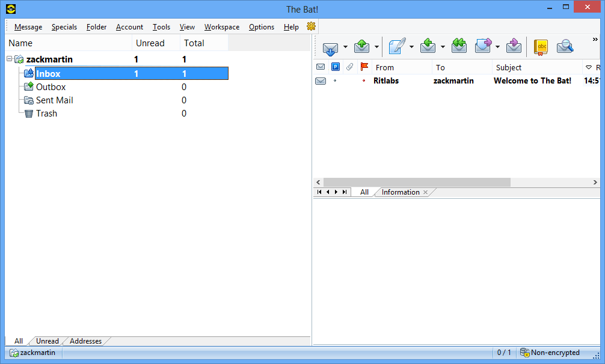Select the Outbox folder
605x364 pixels.
tap(51, 87)
